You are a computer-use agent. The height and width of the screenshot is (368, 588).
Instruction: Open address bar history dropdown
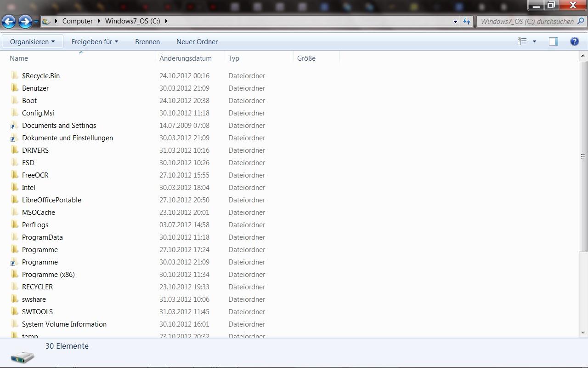455,21
